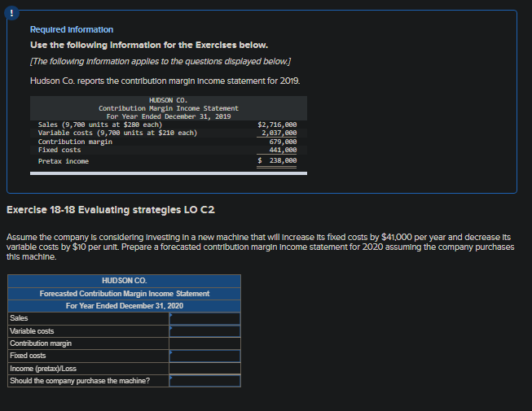Click 'Use the following information for the Exercises below.'

pos(149,45)
